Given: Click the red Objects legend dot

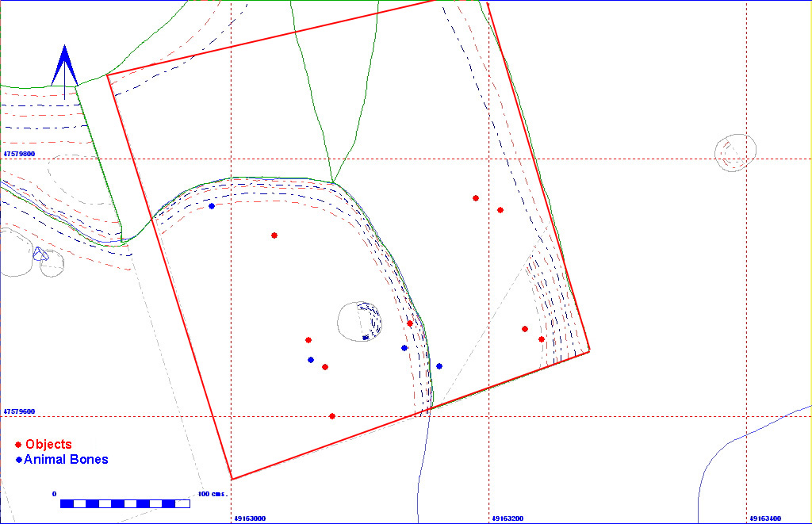Looking at the screenshot, I should pyautogui.click(x=17, y=445).
